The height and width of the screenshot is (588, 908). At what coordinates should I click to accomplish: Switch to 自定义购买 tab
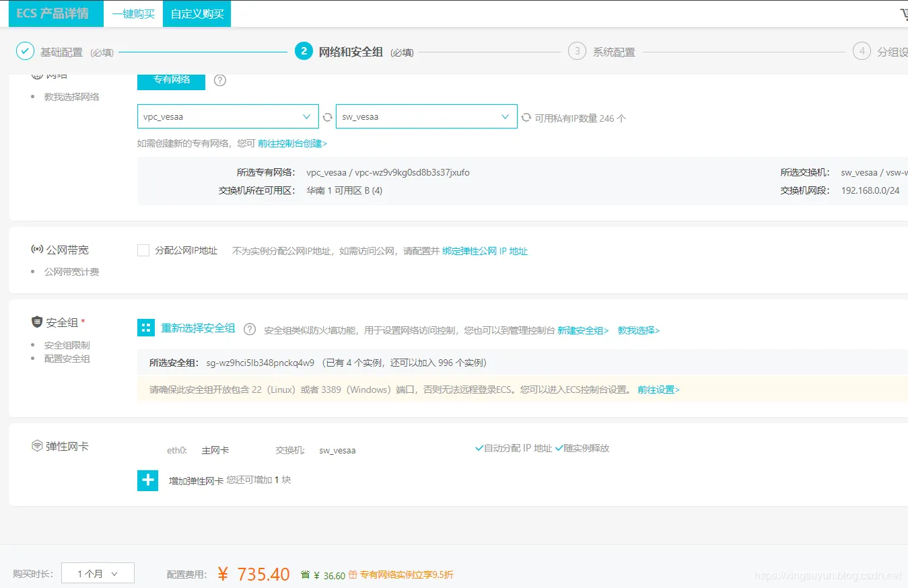(197, 13)
